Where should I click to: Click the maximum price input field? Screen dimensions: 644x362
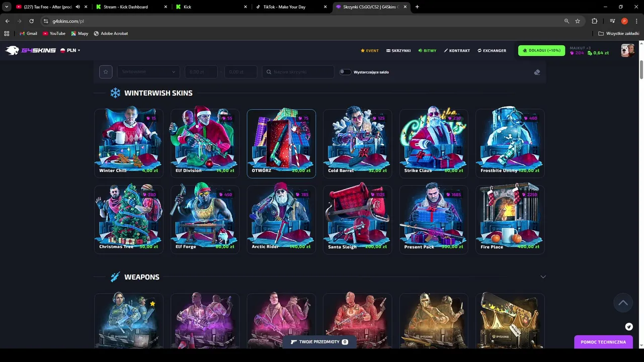click(x=240, y=72)
